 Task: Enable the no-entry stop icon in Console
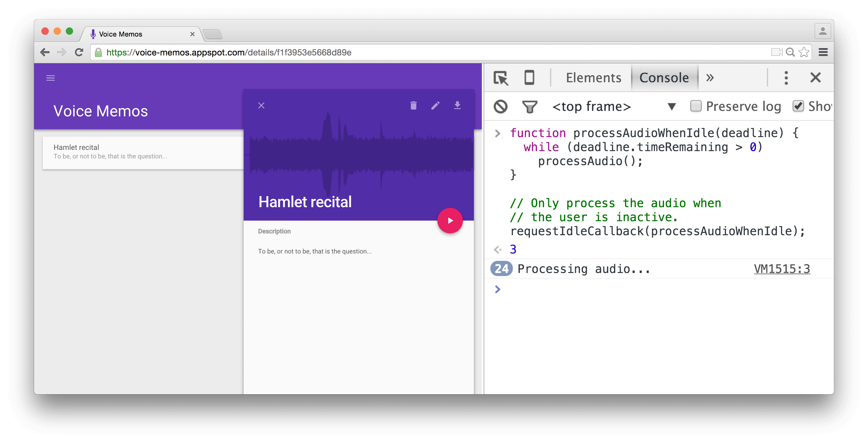[502, 107]
